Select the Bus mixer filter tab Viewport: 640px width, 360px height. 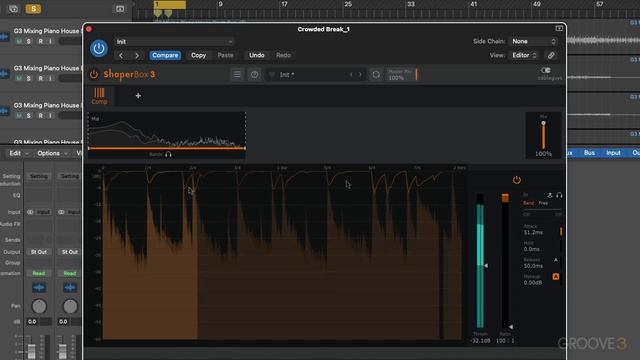click(589, 153)
